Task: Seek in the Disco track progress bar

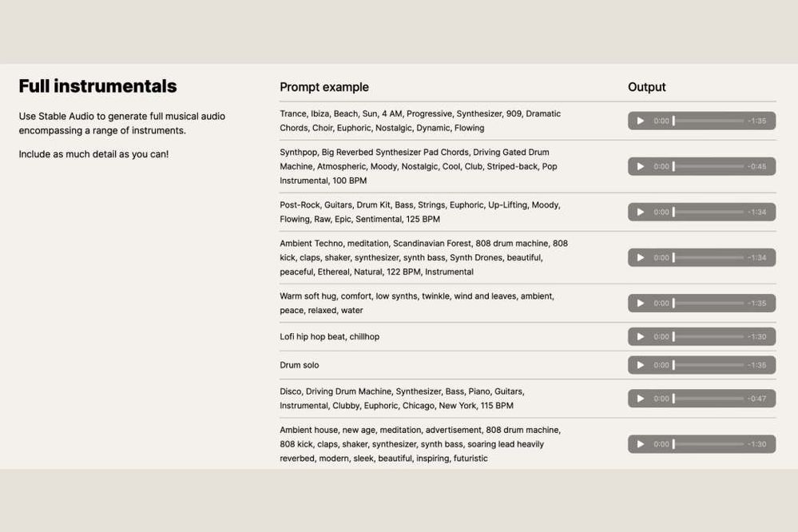Action: 708,399
